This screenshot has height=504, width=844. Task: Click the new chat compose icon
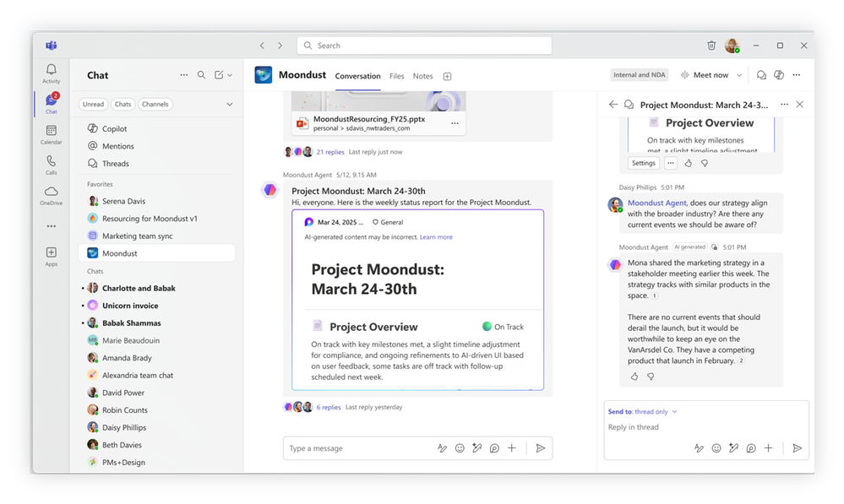coord(219,75)
